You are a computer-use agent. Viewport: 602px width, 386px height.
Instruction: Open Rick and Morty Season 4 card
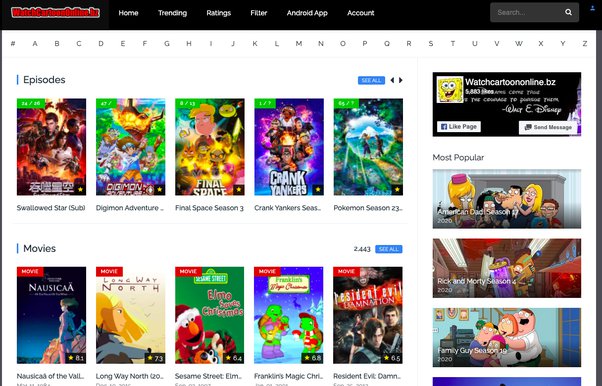pos(507,268)
